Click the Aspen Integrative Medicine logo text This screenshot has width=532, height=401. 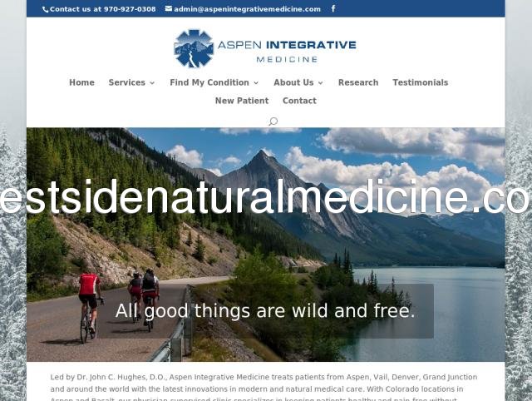(287, 51)
